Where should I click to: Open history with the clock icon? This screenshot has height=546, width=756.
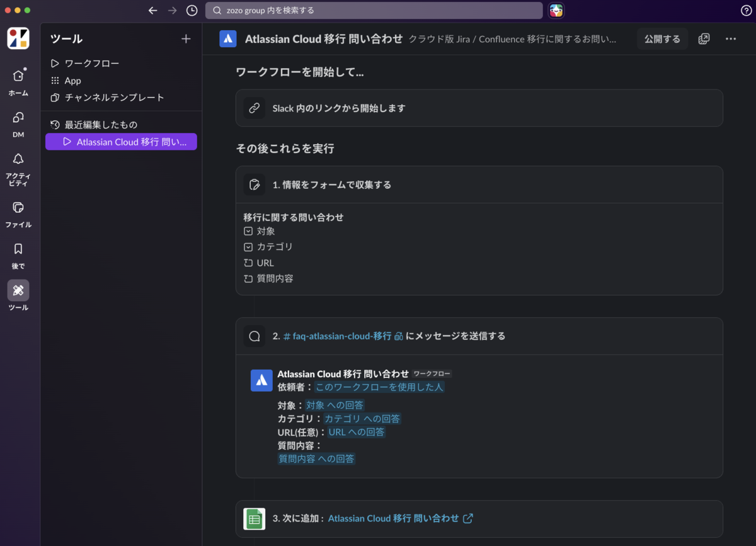192,11
